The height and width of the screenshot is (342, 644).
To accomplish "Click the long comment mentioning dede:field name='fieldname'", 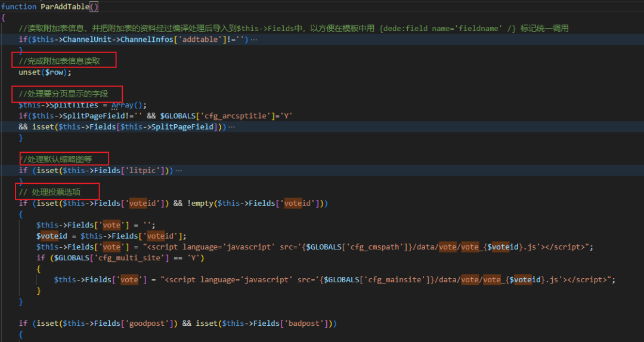I will coord(293,29).
